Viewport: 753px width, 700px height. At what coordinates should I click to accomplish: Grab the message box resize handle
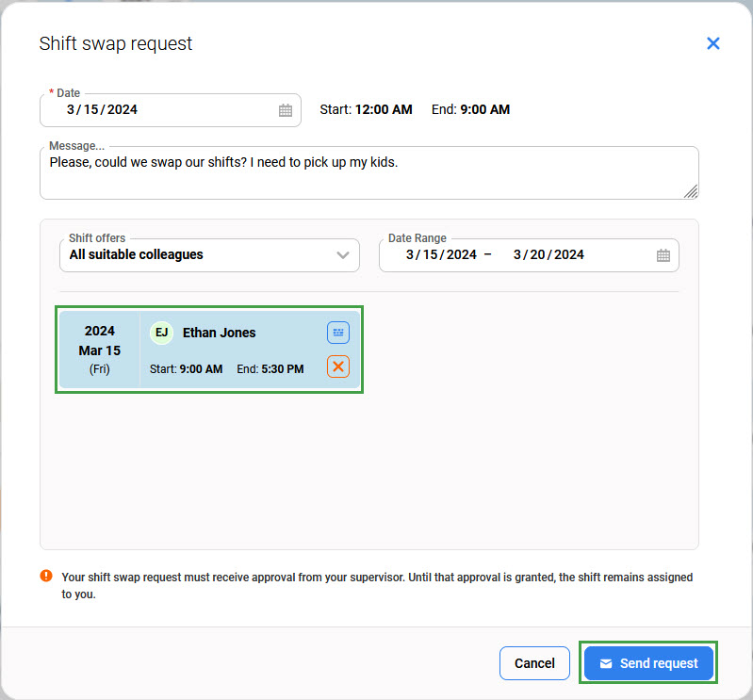[691, 191]
